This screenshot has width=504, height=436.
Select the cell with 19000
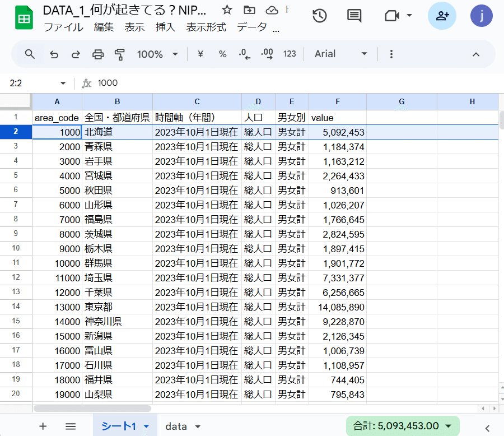point(57,395)
